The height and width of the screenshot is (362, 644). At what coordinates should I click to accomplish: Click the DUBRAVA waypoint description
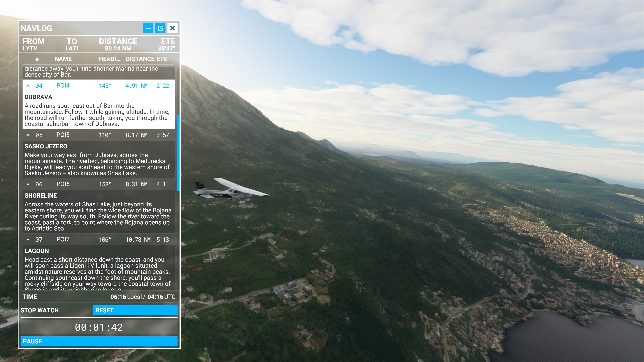[x=97, y=115]
